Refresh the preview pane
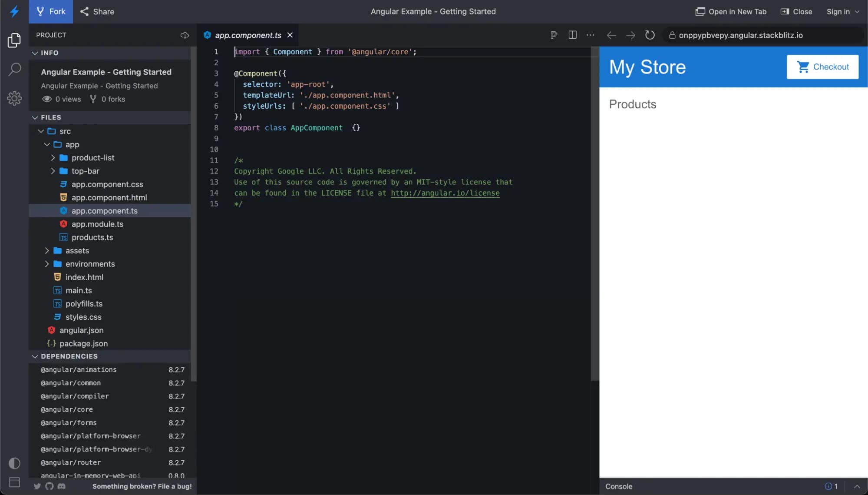Image resolution: width=868 pixels, height=495 pixels. 650,35
